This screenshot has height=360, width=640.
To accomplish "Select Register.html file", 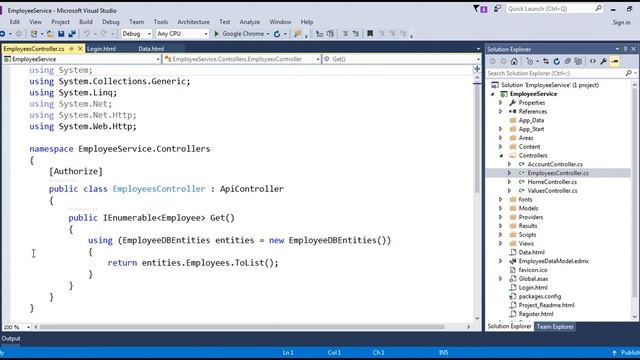I will point(536,314).
